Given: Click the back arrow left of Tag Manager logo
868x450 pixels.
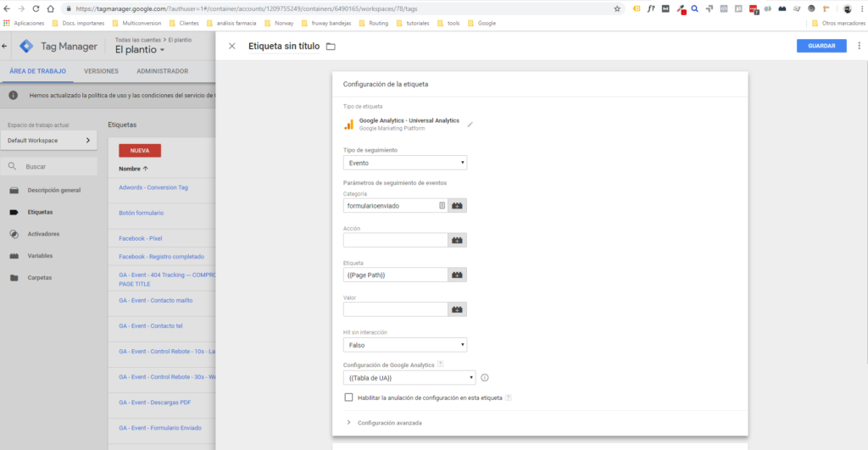Looking at the screenshot, I should coord(4,47).
